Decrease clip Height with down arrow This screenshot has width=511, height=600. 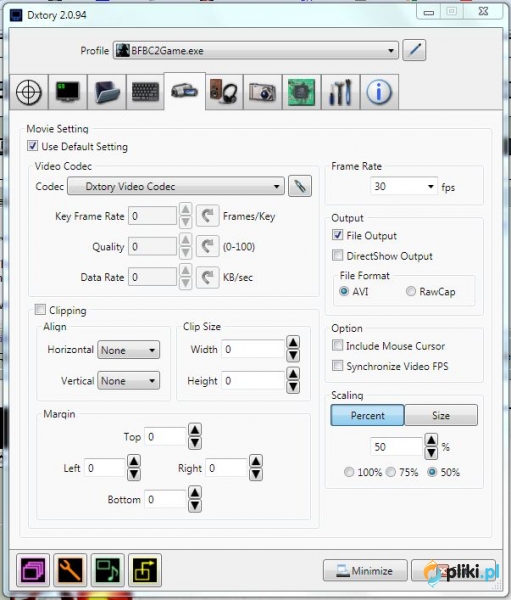(293, 387)
